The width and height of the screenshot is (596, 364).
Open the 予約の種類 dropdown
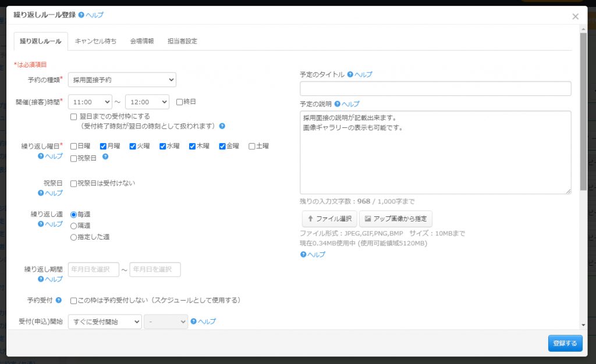pos(122,80)
